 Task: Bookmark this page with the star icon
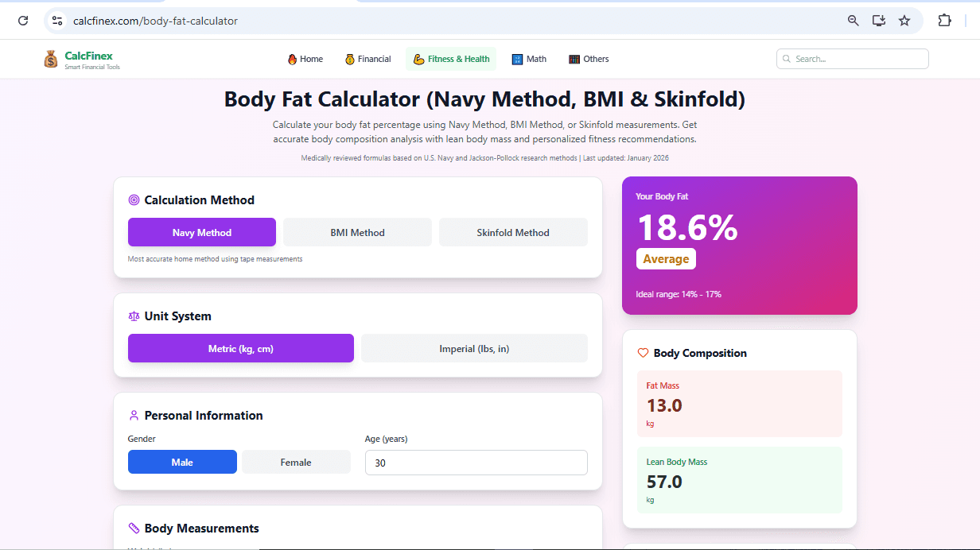[x=904, y=21]
